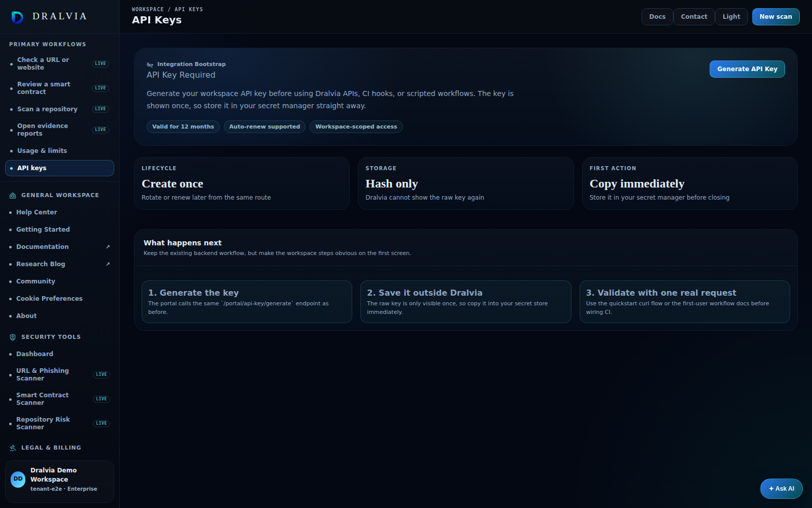Click the Auto-renew supported tag
The width and height of the screenshot is (812, 508).
click(264, 127)
